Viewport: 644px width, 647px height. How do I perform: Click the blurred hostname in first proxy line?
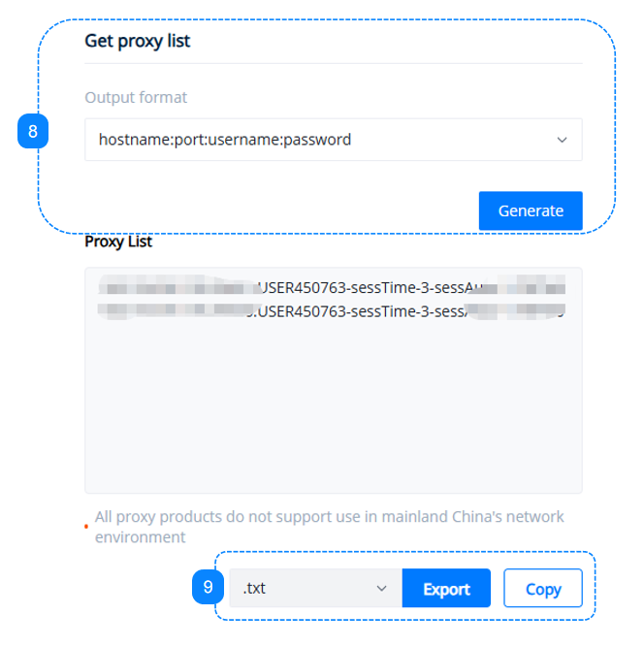click(x=175, y=288)
